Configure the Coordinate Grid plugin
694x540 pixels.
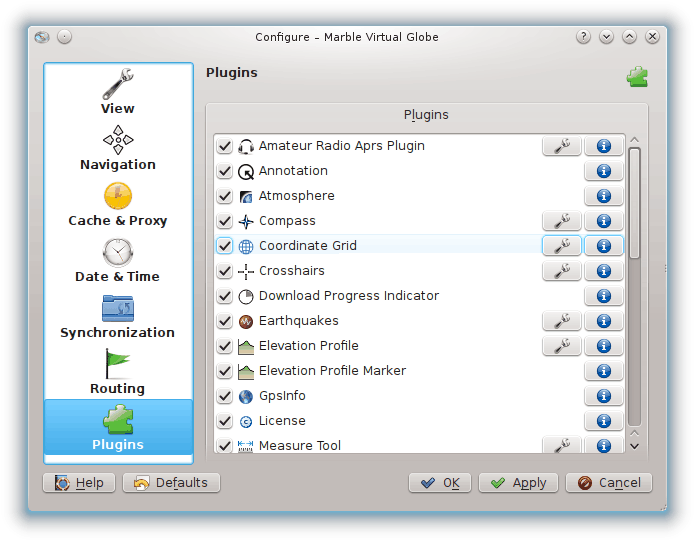pyautogui.click(x=562, y=246)
